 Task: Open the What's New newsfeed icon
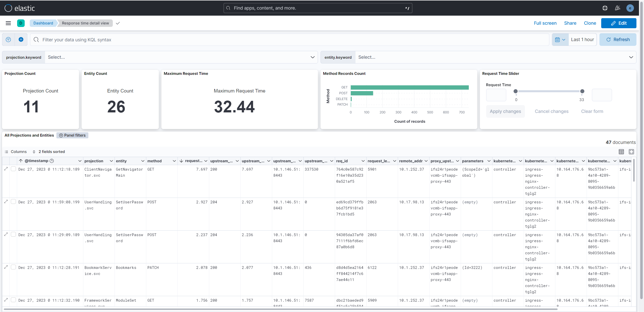coord(617,8)
